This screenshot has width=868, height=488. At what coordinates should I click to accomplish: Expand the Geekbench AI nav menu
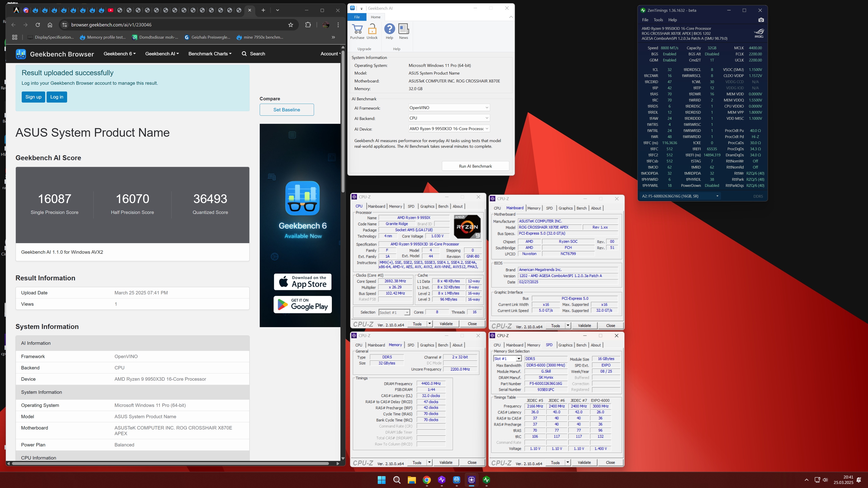[x=162, y=54]
